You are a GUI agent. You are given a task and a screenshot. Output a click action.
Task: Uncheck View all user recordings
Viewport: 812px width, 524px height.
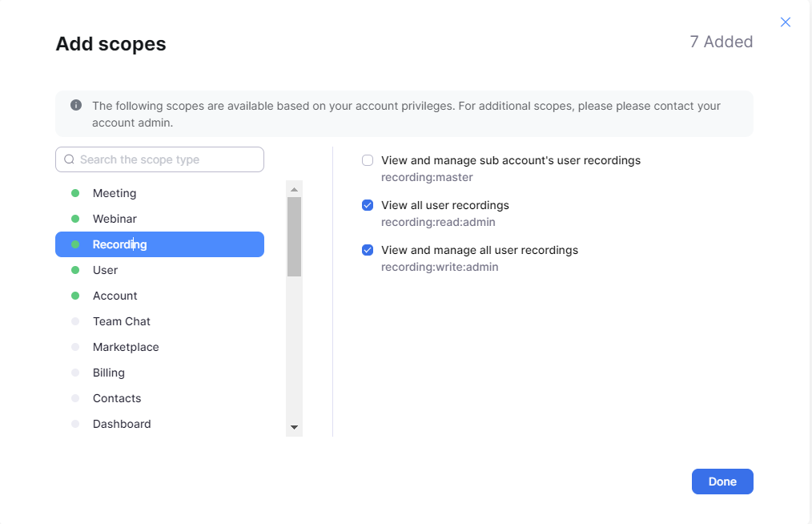coord(368,205)
